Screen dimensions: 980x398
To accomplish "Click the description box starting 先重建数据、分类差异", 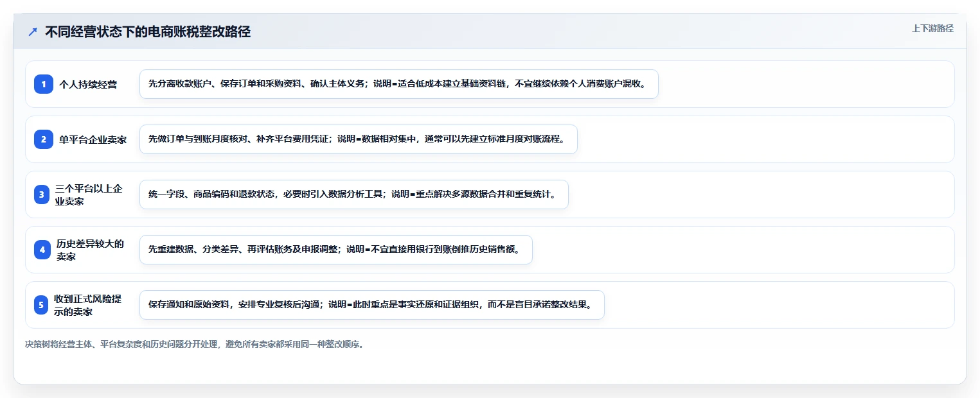I will tap(336, 250).
